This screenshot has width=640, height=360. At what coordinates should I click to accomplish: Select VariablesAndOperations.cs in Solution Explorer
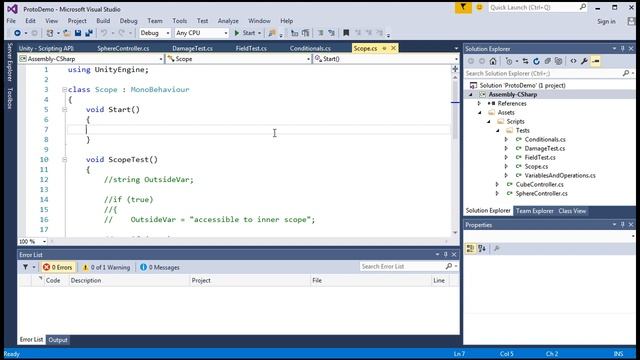(560, 176)
